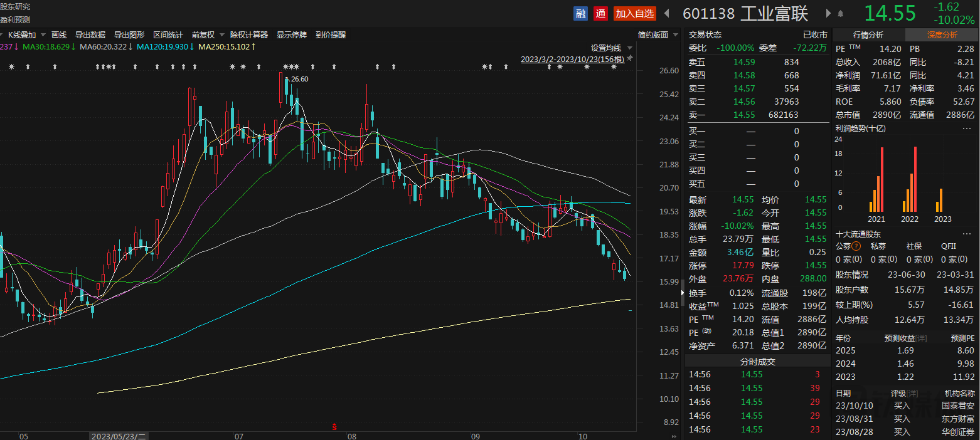This screenshot has width=980, height=440.
Task: Go to previous stock with left arrow
Action: click(666, 13)
